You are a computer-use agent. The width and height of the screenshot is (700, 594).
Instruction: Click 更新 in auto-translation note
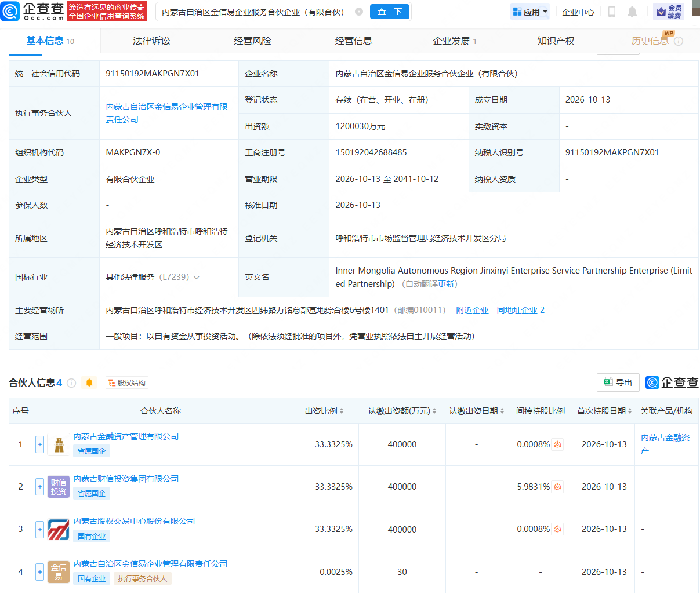[446, 284]
